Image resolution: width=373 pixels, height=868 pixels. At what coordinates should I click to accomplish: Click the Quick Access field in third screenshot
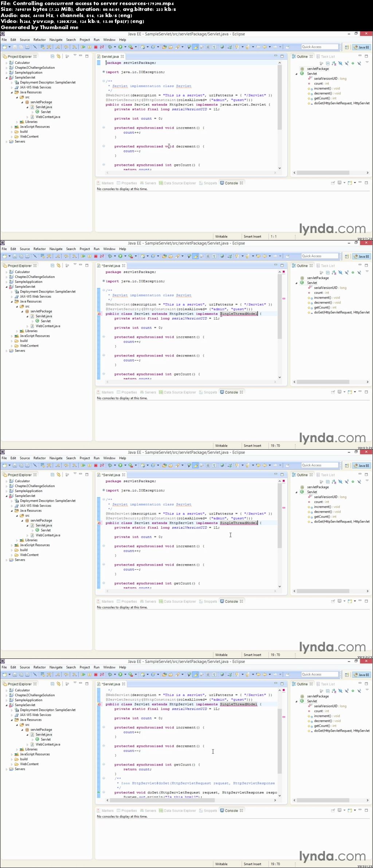pyautogui.click(x=320, y=465)
